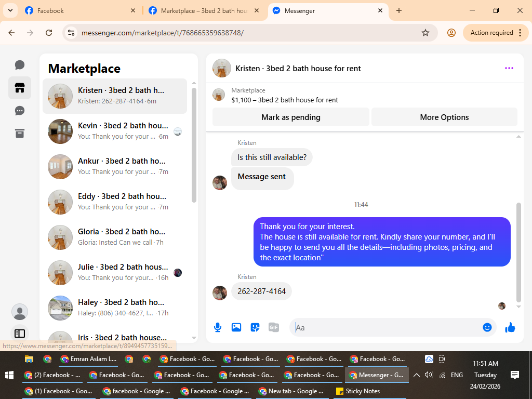This screenshot has width=532, height=399.
Task: Close the Facebook tab
Action: click(133, 10)
